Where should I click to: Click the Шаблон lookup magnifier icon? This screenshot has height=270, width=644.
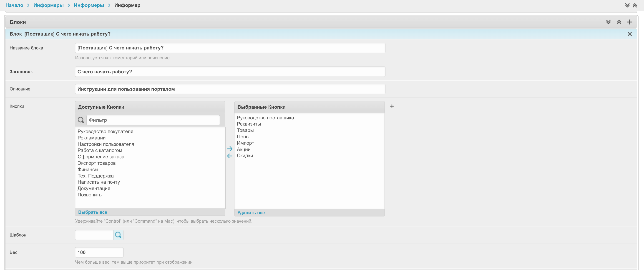(118, 235)
